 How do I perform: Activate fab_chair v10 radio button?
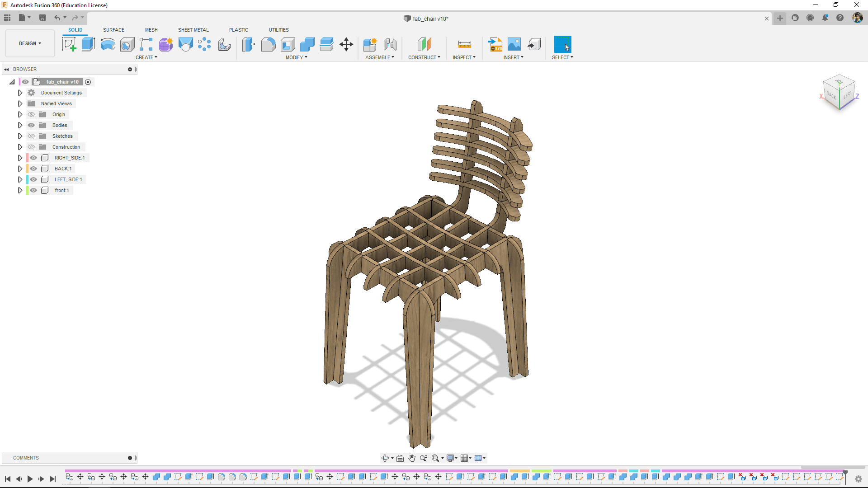coord(88,82)
